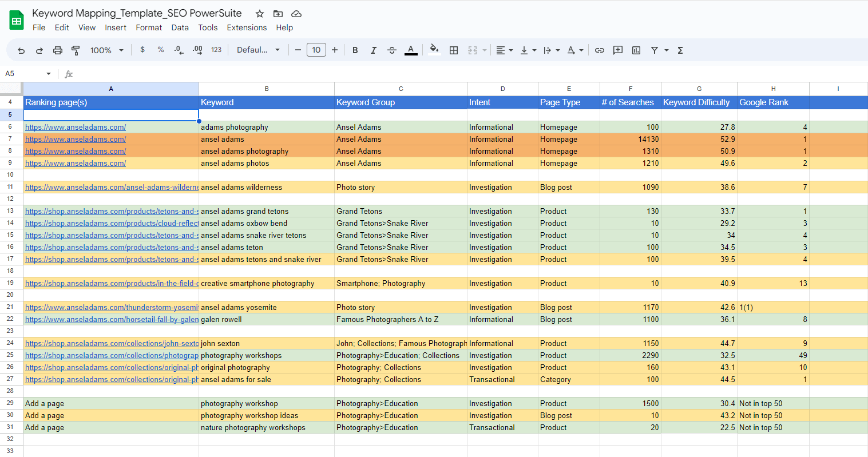Check the cloud save status icon
Screen dimensions: 868x457
(x=296, y=14)
